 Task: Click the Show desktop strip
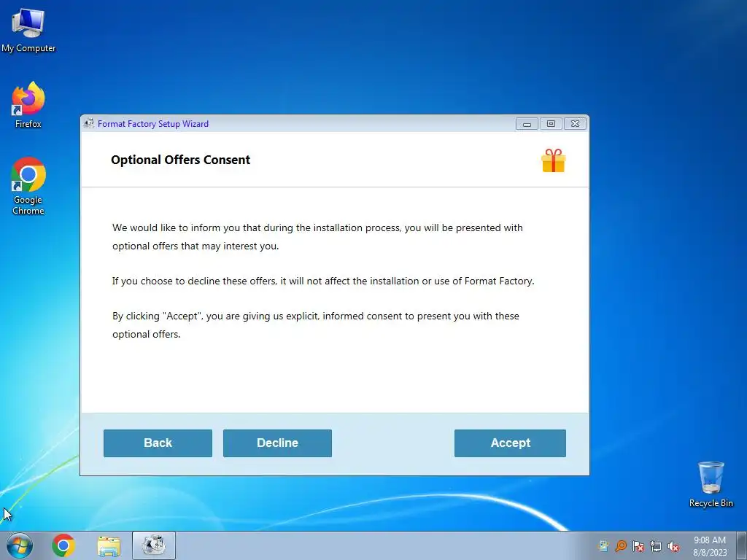(742, 545)
